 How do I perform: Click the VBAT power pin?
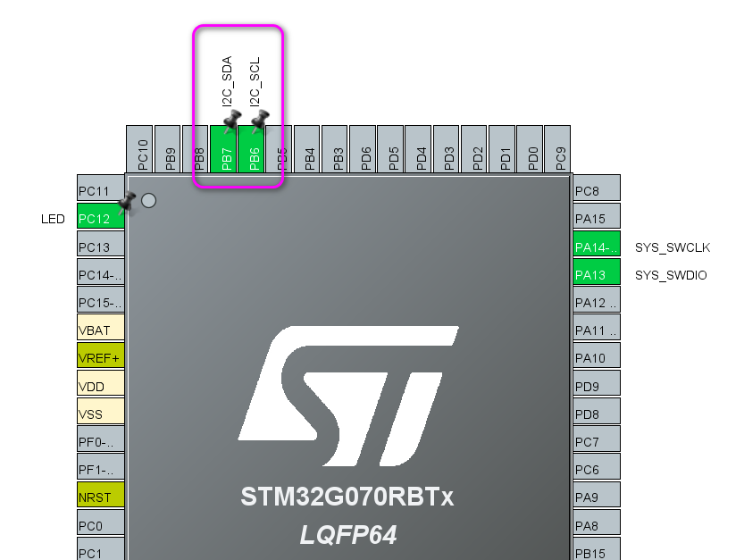[101, 328]
